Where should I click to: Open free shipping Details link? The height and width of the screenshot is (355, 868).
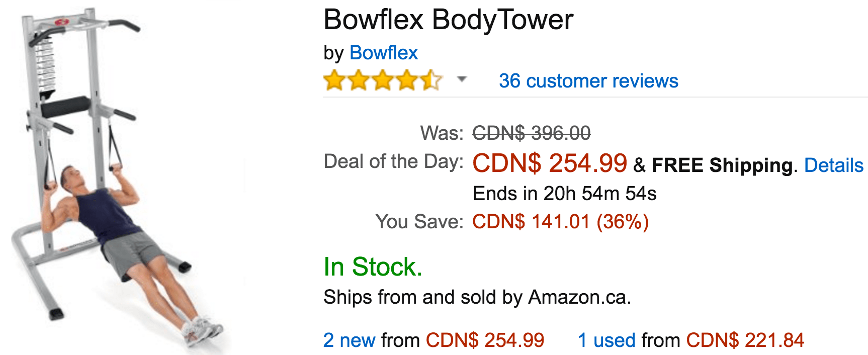[x=834, y=165]
